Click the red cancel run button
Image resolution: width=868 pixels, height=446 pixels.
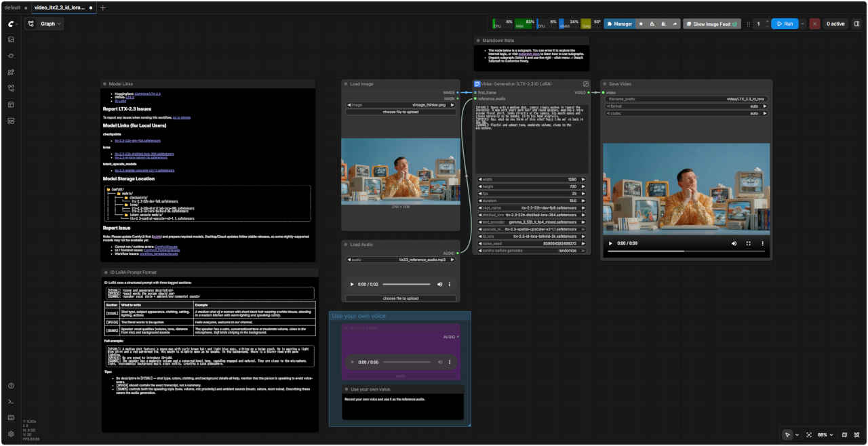pyautogui.click(x=814, y=24)
